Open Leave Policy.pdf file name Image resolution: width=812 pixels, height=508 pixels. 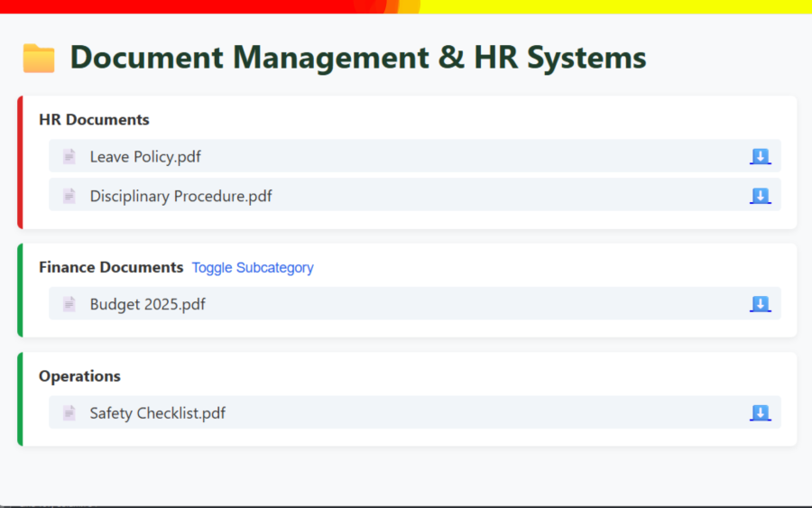coord(145,156)
